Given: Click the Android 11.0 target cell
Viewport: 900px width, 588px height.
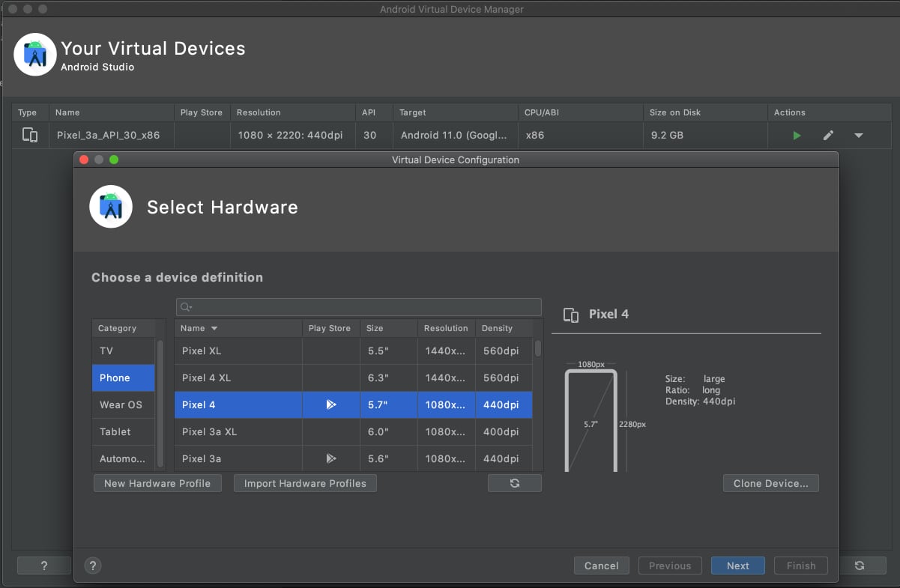Looking at the screenshot, I should [456, 136].
